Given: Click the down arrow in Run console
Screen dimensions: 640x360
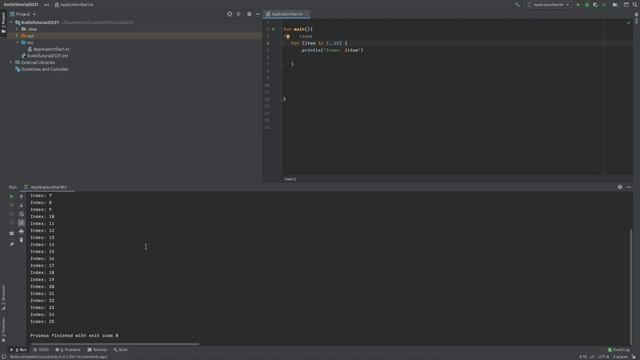Looking at the screenshot, I should (x=21, y=205).
